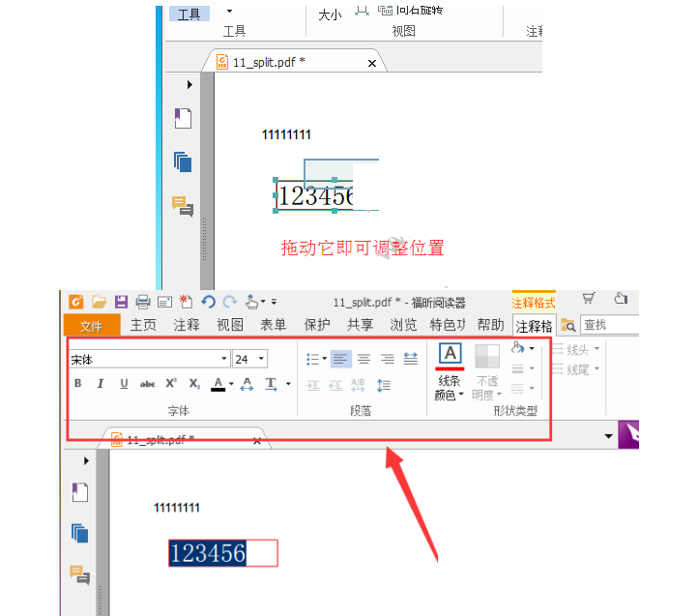This screenshot has height=616, width=698.
Task: Click the Print icon in quick access toolbar
Action: [142, 302]
